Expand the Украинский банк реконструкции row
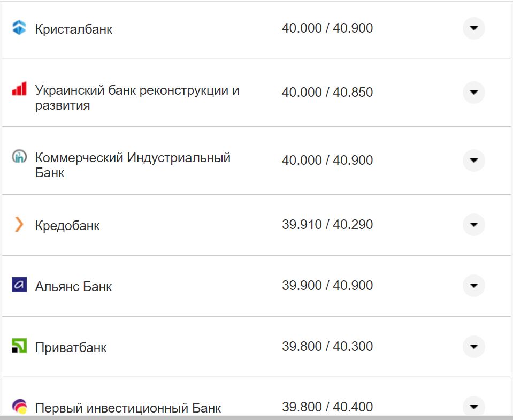Screen dimensions: 513x420 pos(473,92)
